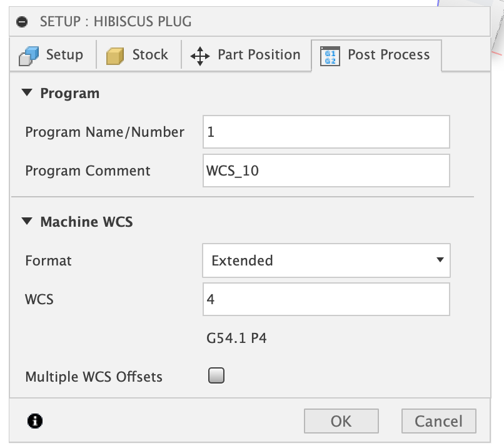Focus the WCS number input field
This screenshot has width=504, height=446.
pos(326,300)
